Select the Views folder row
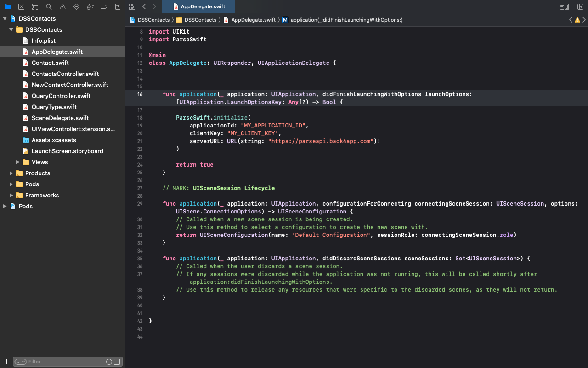This screenshot has height=368, width=588. (x=62, y=162)
